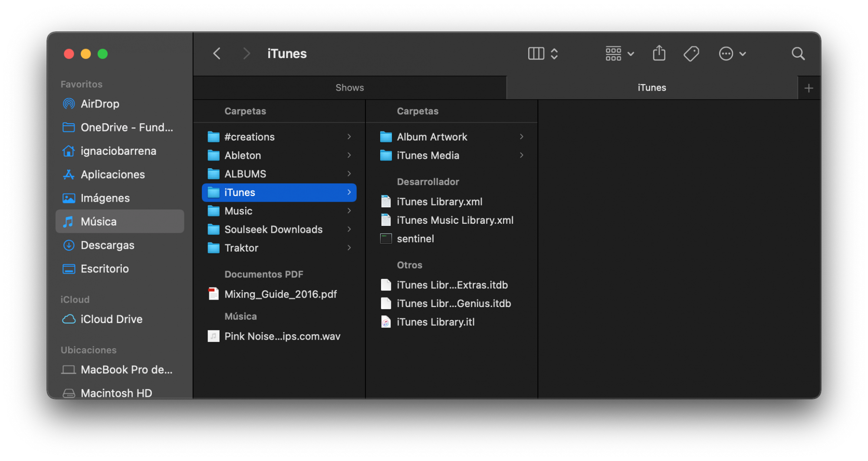
Task: Select iTunes Music Library.xml file
Action: (x=452, y=220)
